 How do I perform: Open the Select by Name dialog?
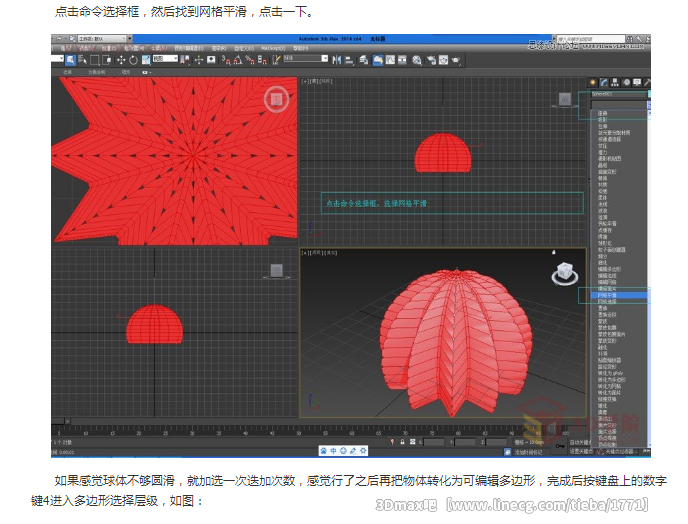click(x=82, y=60)
